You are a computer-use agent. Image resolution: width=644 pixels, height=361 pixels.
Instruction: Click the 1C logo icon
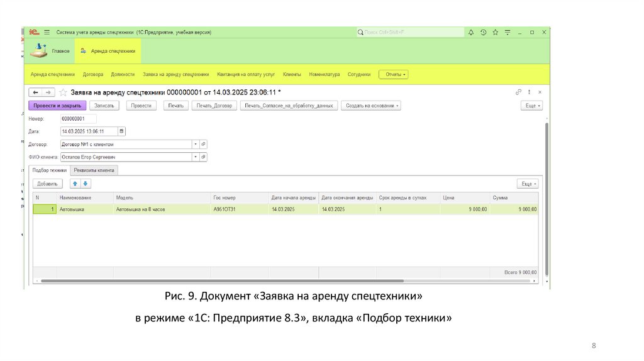tap(34, 32)
